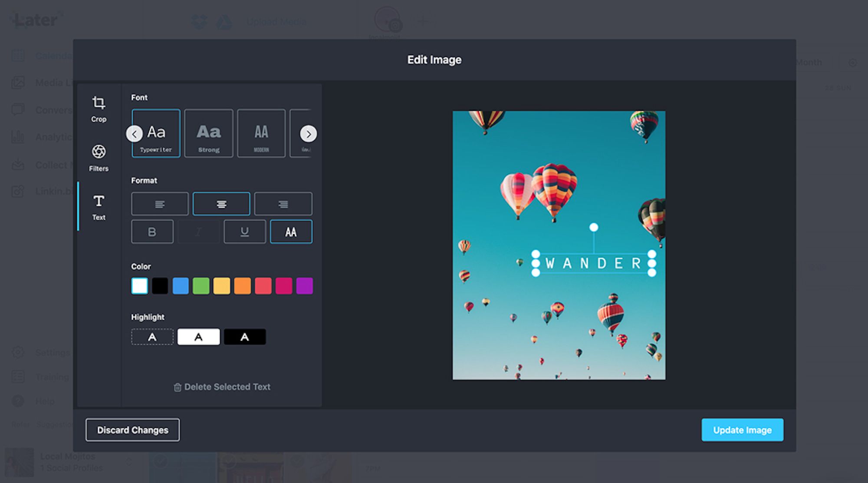868x483 pixels.
Task: Open Calendar in background sidebar
Action: pos(42,56)
